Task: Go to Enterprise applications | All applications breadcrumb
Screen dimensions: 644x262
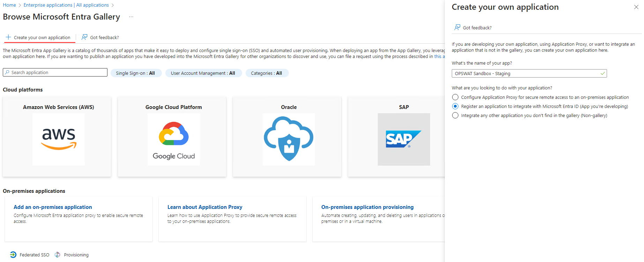Action: (x=66, y=5)
